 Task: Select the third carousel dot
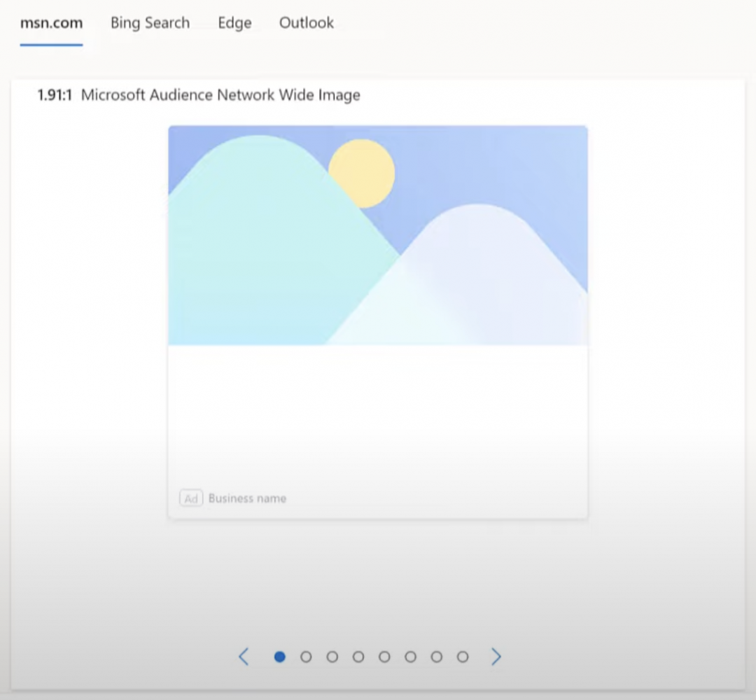point(332,657)
